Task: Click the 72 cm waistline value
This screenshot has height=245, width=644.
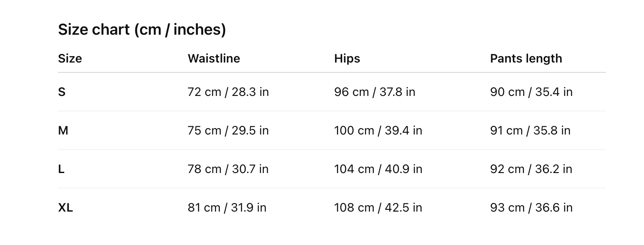Action: pos(228,92)
